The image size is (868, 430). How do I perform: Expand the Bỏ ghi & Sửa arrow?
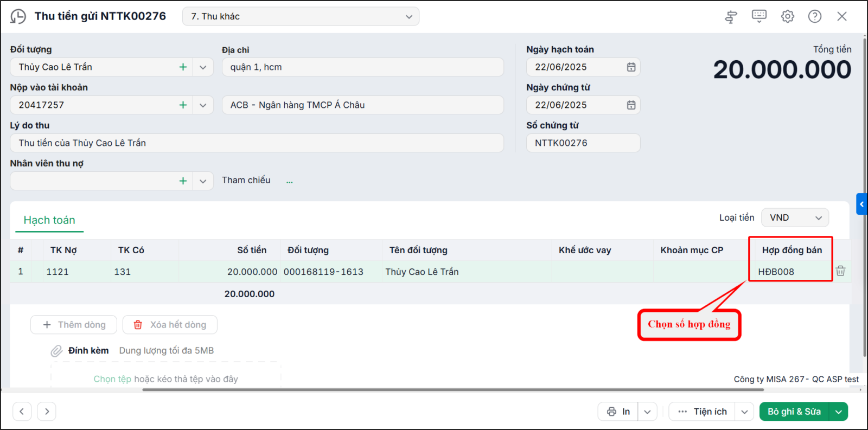pyautogui.click(x=839, y=412)
